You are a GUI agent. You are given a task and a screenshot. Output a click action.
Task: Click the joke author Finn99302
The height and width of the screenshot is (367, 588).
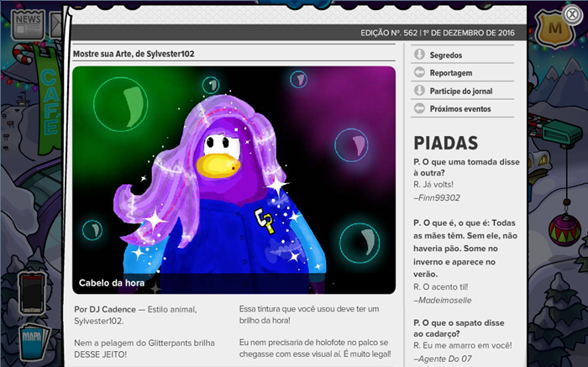[437, 197]
